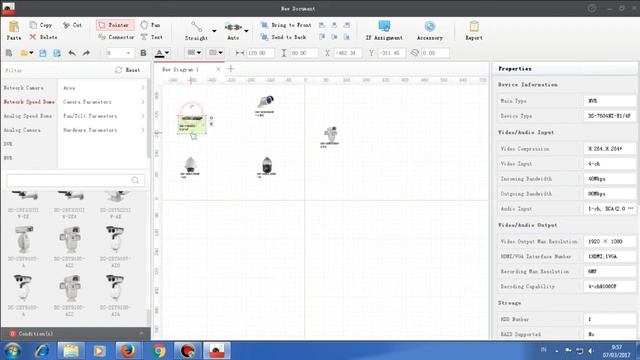Click Send to Back
Viewport: 640px width, 360px height.
(283, 37)
